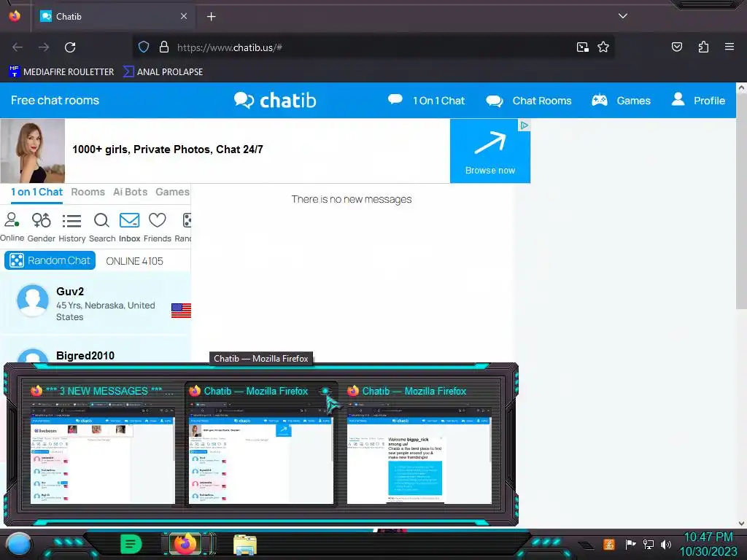Viewport: 747px width, 560px height.
Task: Click the volume speaker tray icon
Action: [665, 544]
